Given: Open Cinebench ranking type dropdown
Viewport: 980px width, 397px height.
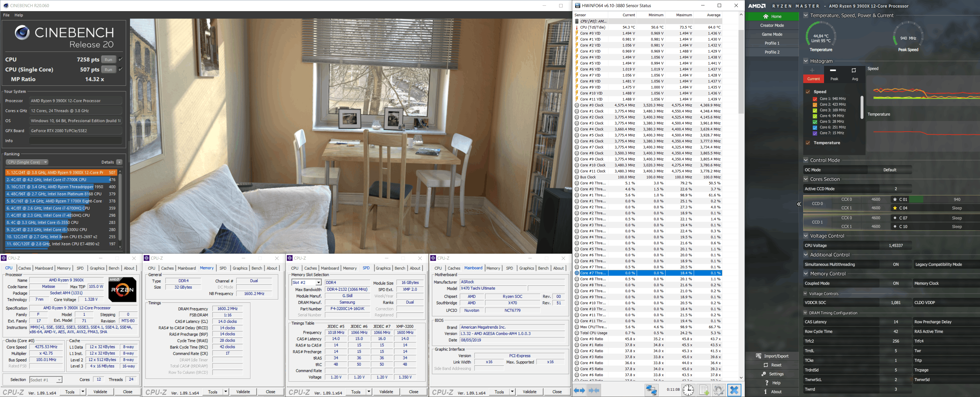Looking at the screenshot, I should [27, 162].
